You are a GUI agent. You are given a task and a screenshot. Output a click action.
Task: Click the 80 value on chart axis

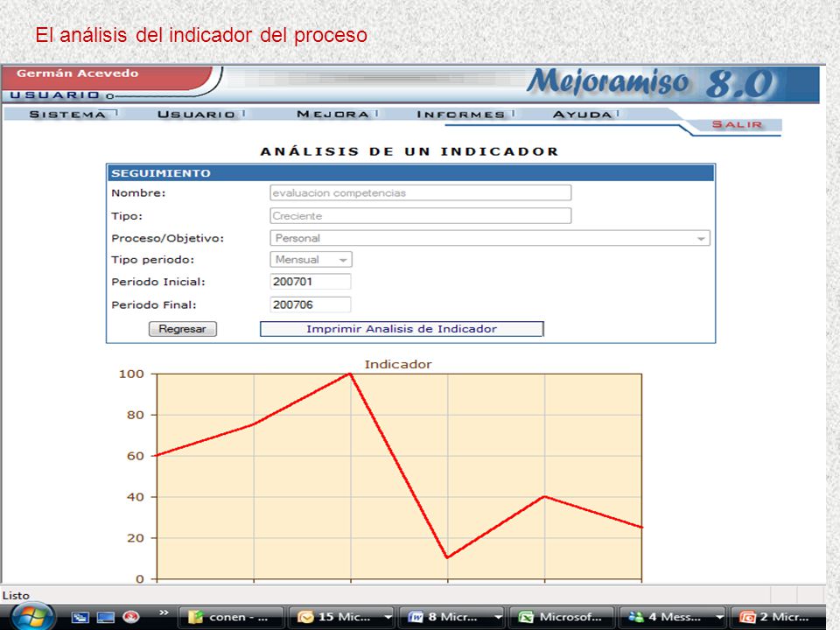tap(136, 415)
